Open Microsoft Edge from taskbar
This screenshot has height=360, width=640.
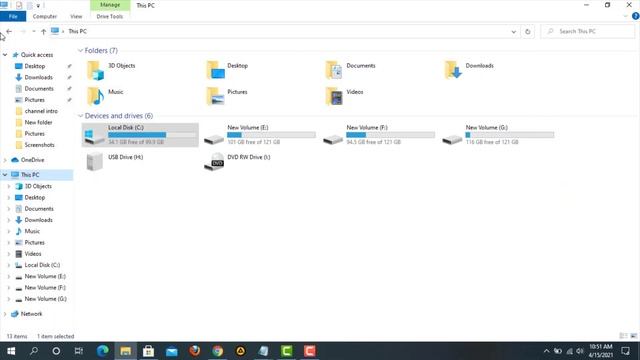pyautogui.click(x=102, y=351)
